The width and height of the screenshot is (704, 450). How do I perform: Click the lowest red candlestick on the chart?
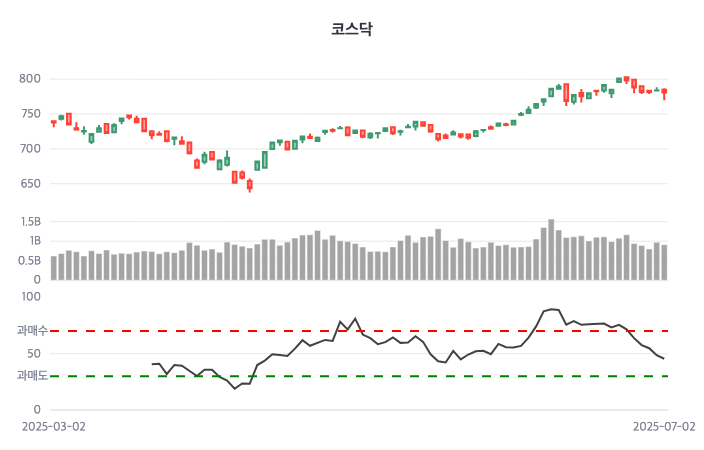point(250,184)
